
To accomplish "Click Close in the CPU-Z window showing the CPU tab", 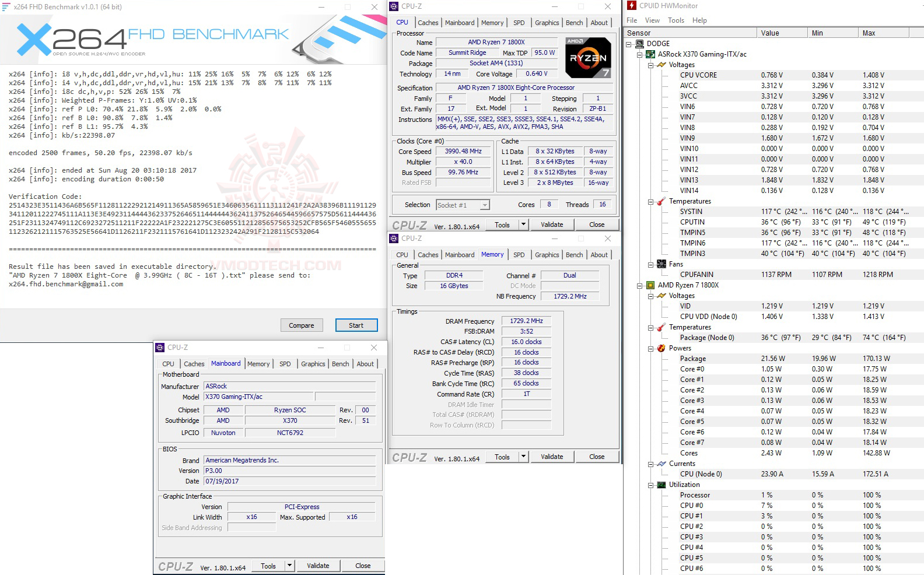I will point(597,225).
